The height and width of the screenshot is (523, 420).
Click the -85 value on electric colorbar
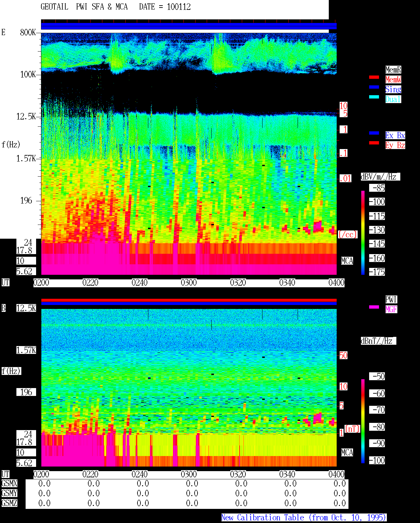click(x=377, y=188)
